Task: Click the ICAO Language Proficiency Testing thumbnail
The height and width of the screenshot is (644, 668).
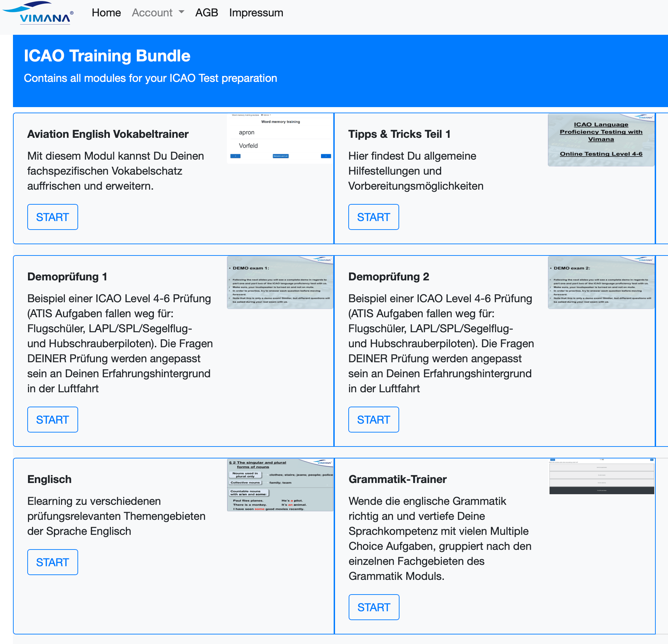Action: (x=601, y=140)
